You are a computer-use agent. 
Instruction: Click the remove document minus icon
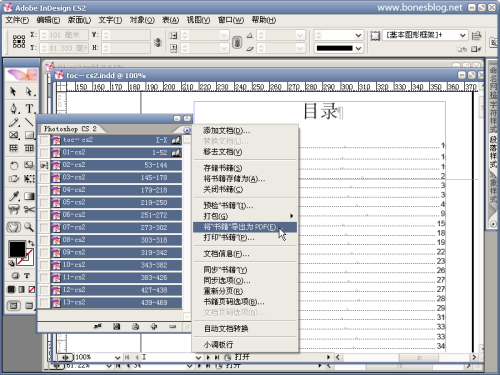[172, 327]
